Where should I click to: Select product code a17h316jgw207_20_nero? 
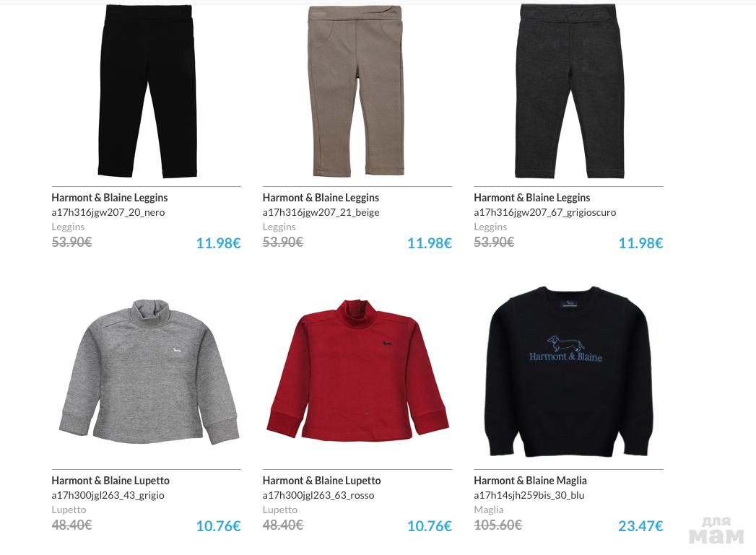[108, 212]
